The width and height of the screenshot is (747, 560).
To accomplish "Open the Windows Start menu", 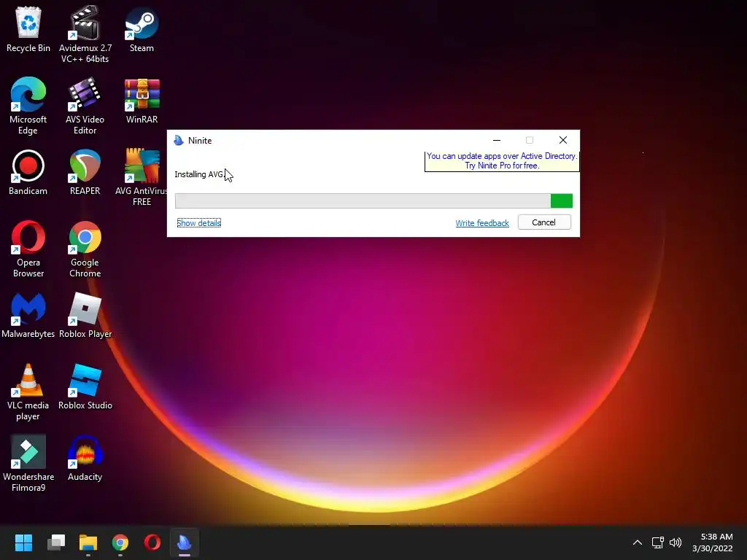I will (23, 542).
